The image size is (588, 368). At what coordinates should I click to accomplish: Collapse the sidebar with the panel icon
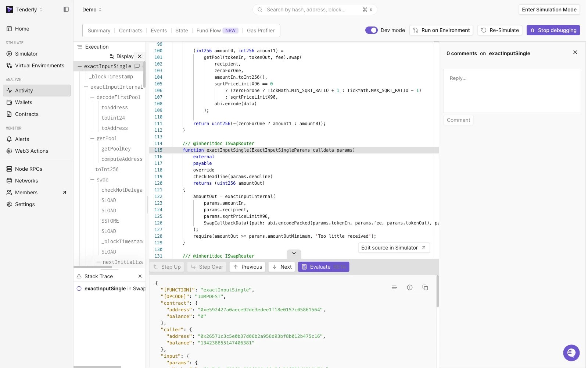[66, 10]
